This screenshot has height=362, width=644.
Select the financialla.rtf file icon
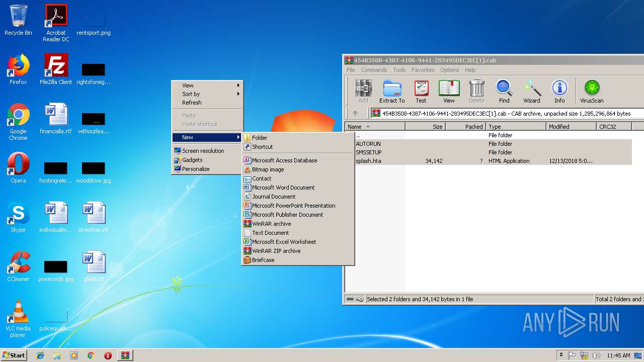click(x=56, y=119)
